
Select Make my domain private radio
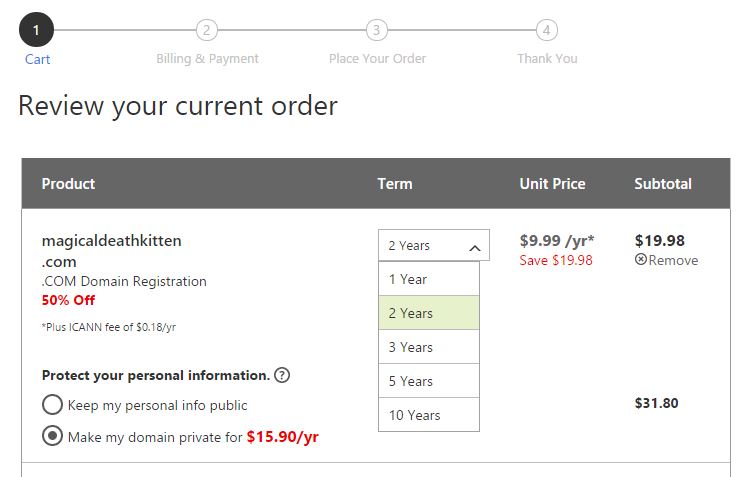point(52,436)
